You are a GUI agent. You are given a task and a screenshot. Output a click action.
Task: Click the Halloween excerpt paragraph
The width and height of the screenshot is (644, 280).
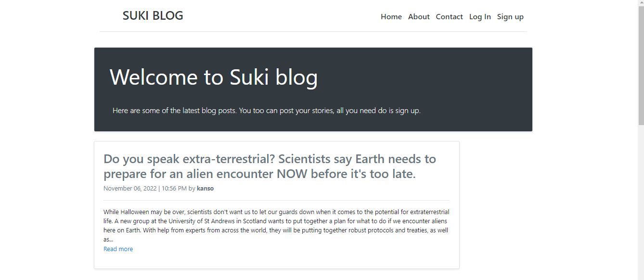(x=276, y=225)
